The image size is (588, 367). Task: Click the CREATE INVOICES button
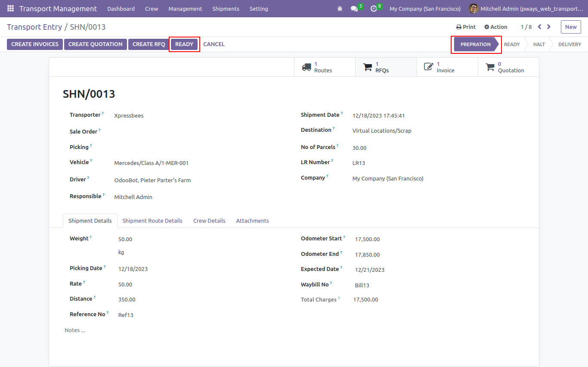[x=35, y=44]
